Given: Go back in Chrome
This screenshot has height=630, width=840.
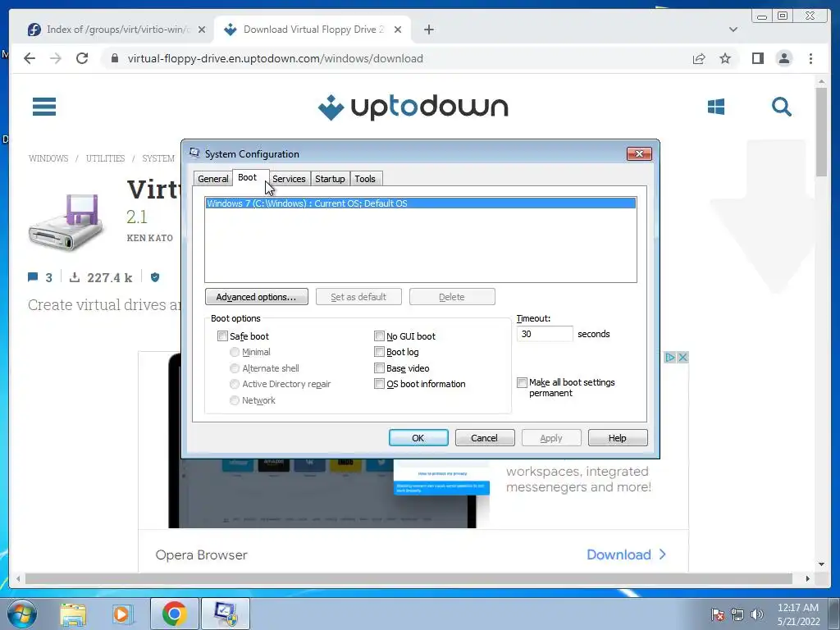Looking at the screenshot, I should tap(30, 58).
